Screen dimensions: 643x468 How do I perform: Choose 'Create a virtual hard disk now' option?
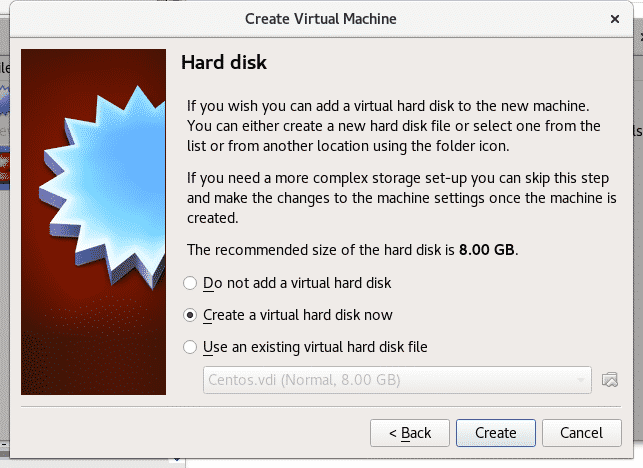click(190, 315)
